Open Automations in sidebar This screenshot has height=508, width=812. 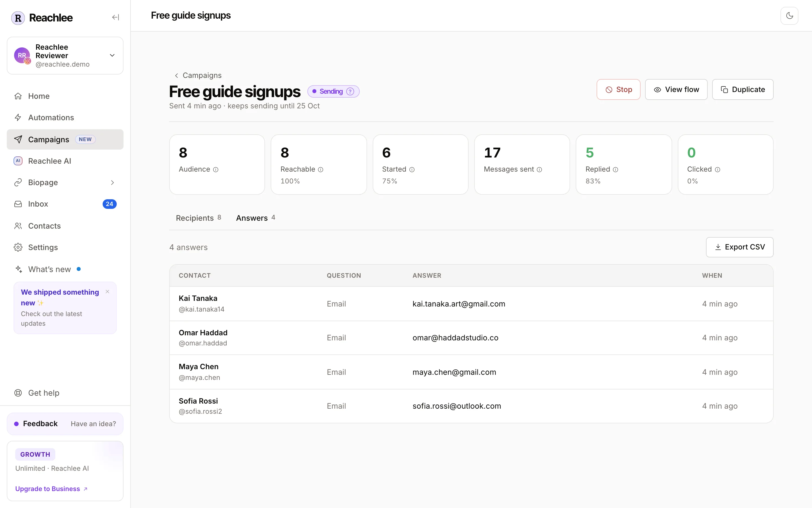pyautogui.click(x=65, y=118)
